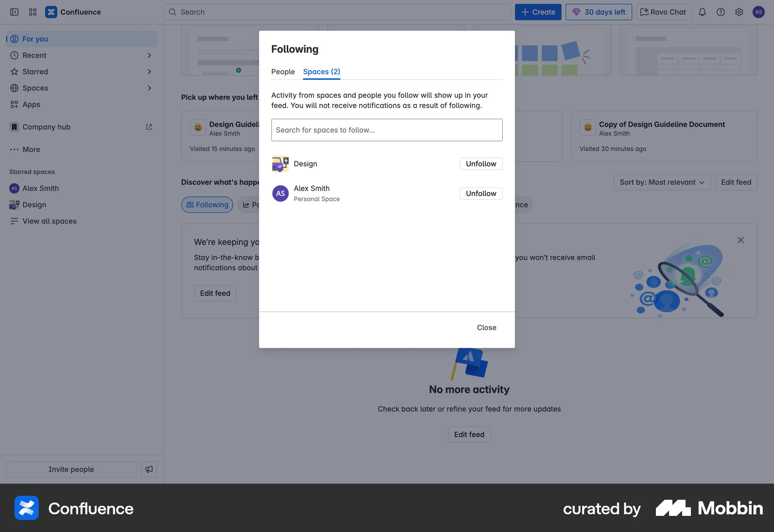Viewport: 774px width, 532px height.
Task: Open the Sort by: Most relevant dropdown
Action: coord(662,182)
